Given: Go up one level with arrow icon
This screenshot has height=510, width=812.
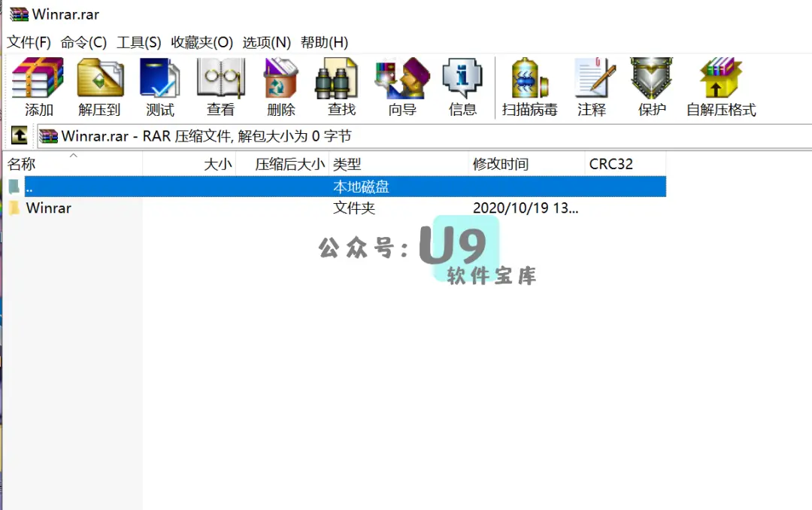Looking at the screenshot, I should click(20, 136).
